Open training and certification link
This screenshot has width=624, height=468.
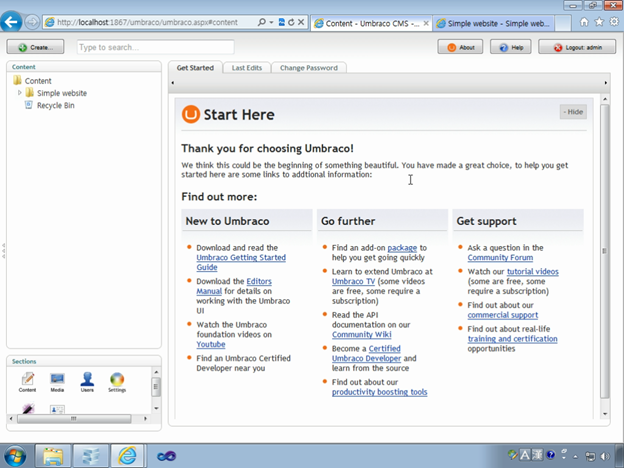tap(512, 339)
